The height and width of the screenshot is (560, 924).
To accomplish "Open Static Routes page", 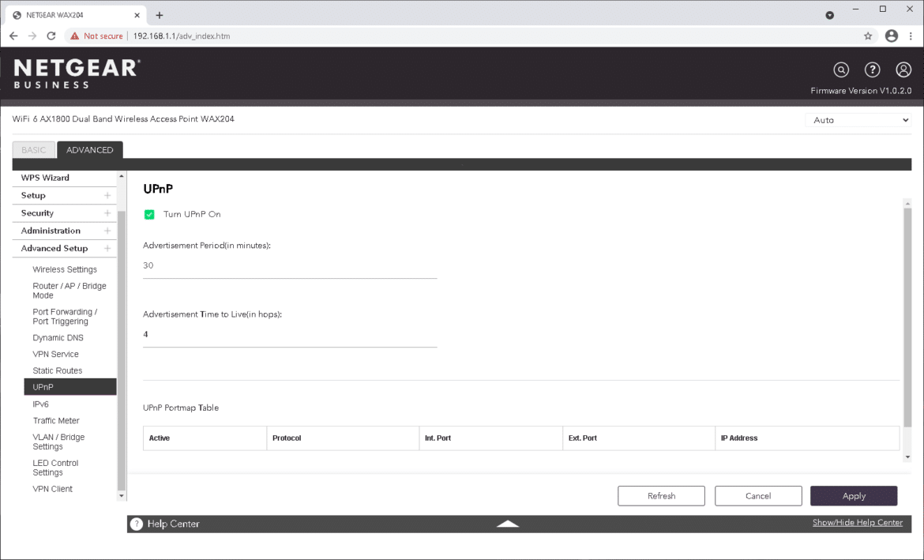I will click(57, 370).
